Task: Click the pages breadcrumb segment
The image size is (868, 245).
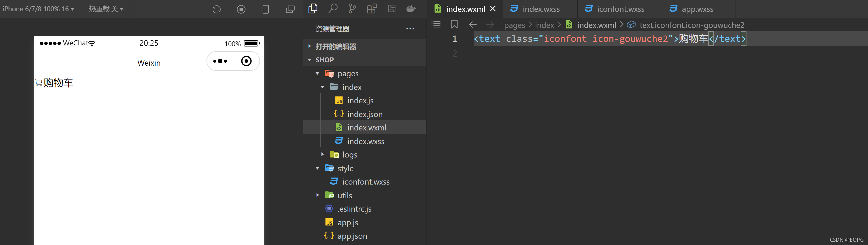Action: pyautogui.click(x=515, y=25)
